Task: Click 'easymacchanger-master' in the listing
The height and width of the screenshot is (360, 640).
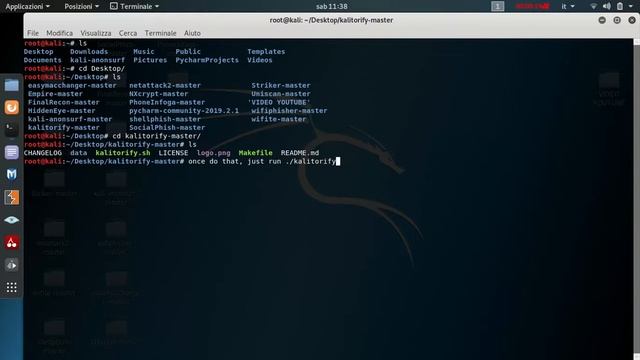Action: (x=72, y=85)
